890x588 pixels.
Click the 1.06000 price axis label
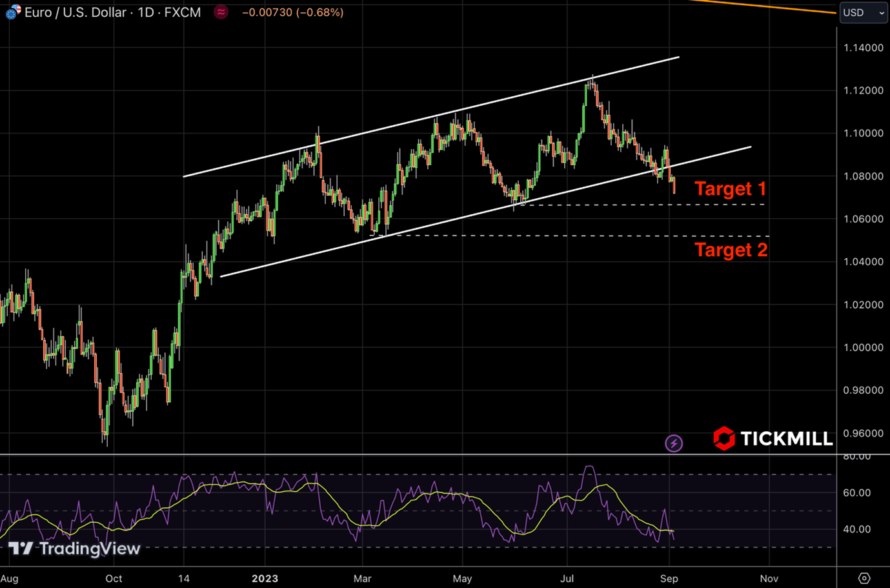pyautogui.click(x=864, y=219)
